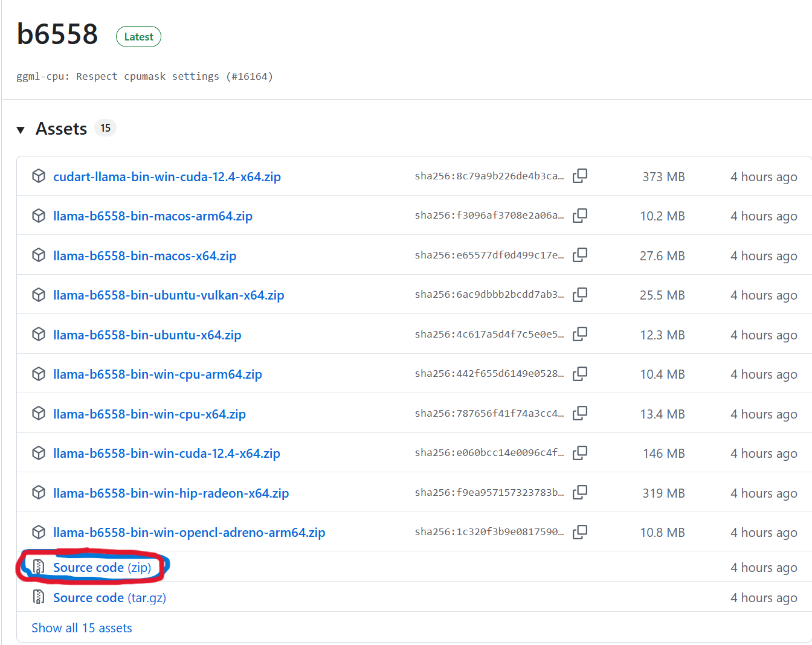Click Show all 15 assets
This screenshot has width=812, height=645.
point(82,628)
